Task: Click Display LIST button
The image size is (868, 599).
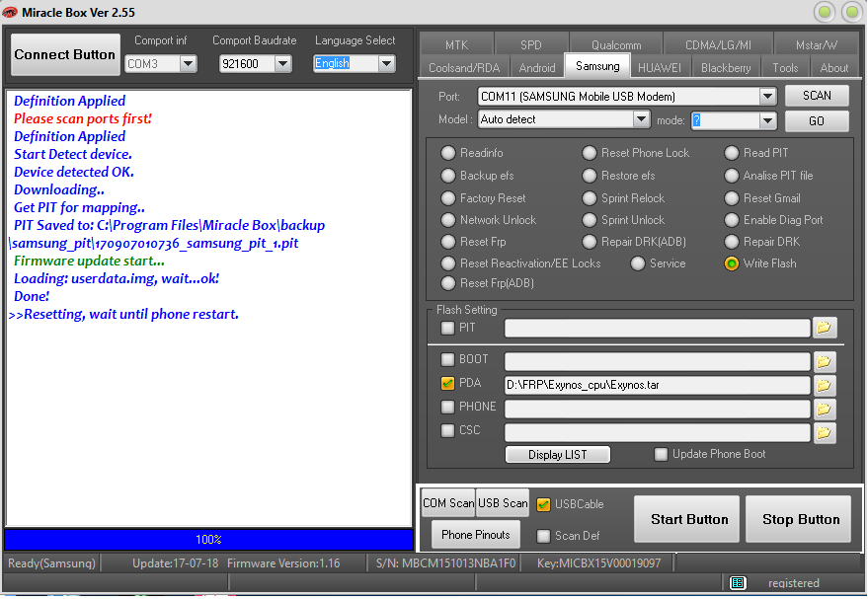Action: tap(558, 455)
